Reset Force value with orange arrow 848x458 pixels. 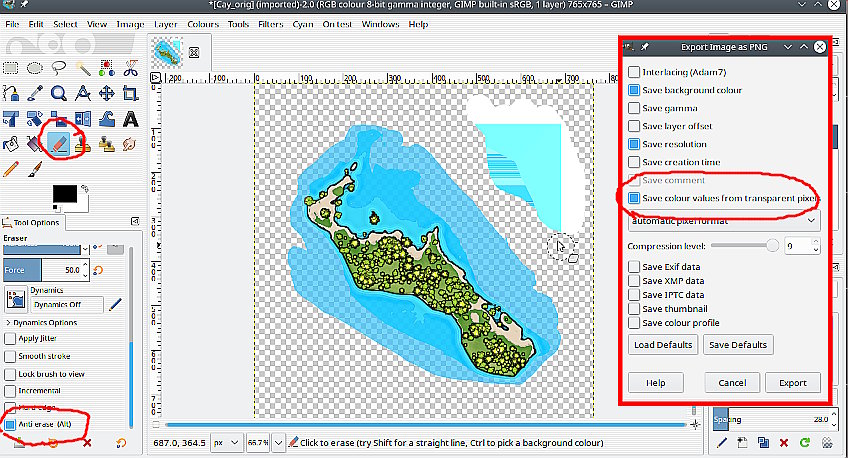98,270
